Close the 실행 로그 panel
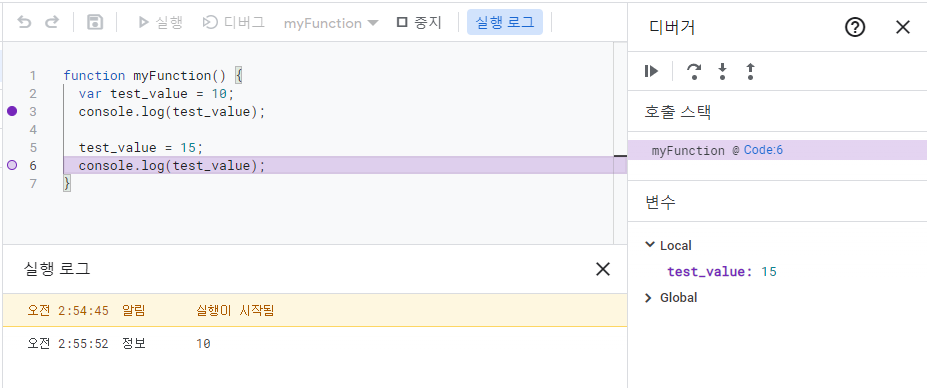The image size is (927, 388). tap(602, 269)
